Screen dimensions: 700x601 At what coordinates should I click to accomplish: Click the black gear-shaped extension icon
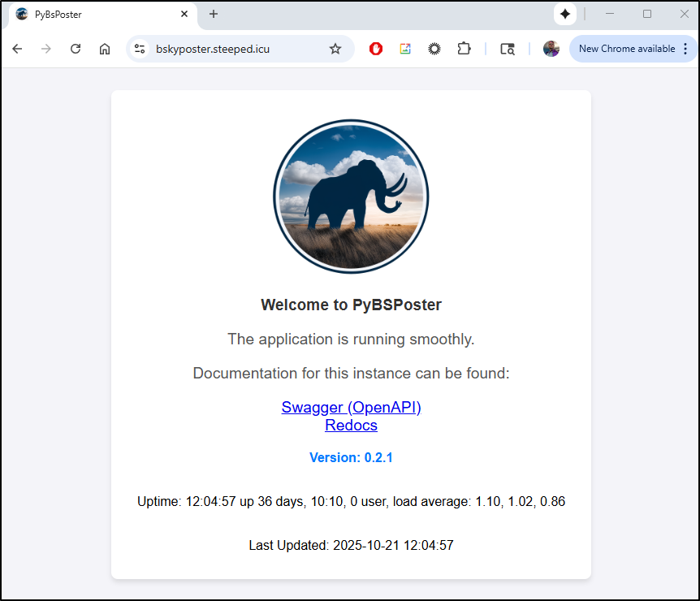[x=434, y=49]
